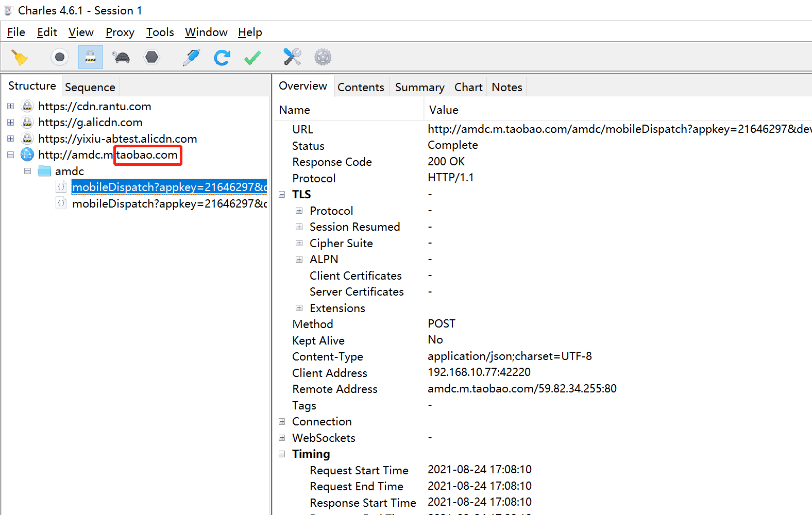
Task: Collapse the TLS section
Action: 282,194
